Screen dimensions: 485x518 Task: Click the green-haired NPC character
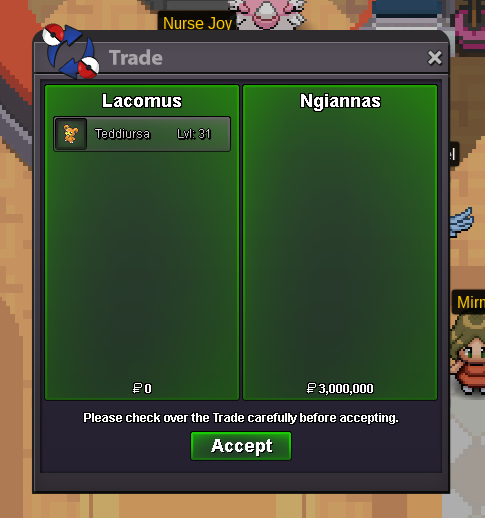(x=468, y=354)
